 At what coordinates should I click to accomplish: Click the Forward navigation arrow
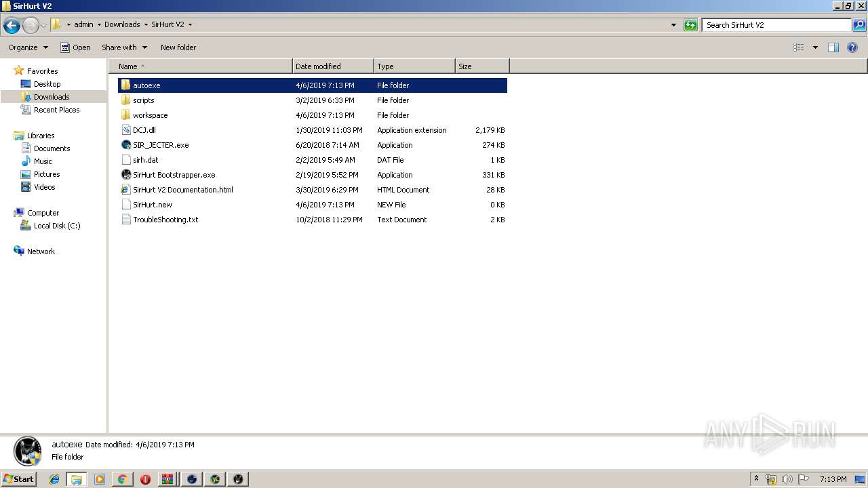31,25
